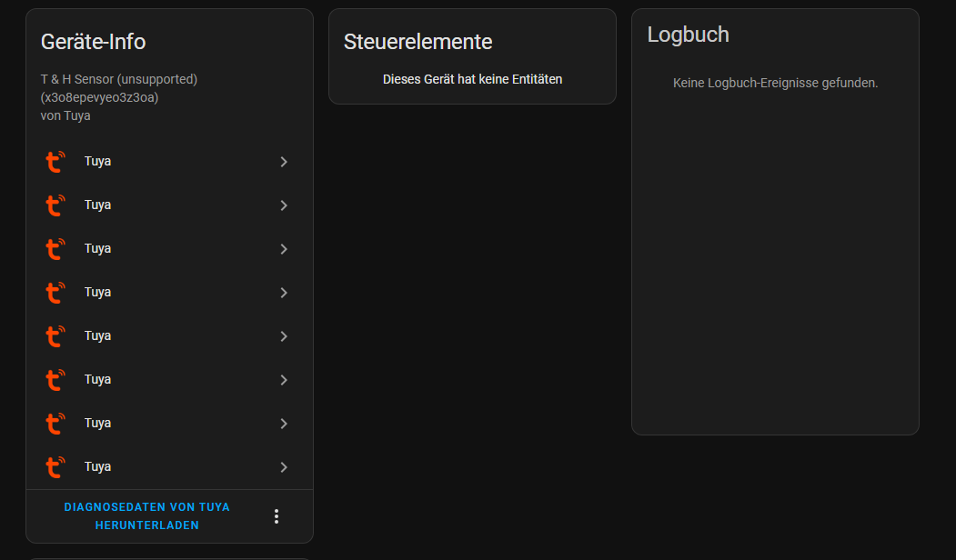This screenshot has width=956, height=560.
Task: Select the sixth Tuya integration label
Action: point(97,379)
